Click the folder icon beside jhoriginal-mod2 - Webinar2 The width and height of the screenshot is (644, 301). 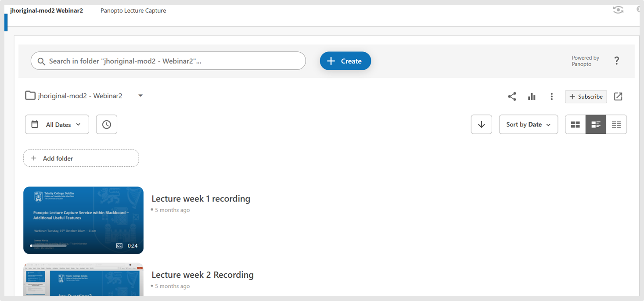30,96
